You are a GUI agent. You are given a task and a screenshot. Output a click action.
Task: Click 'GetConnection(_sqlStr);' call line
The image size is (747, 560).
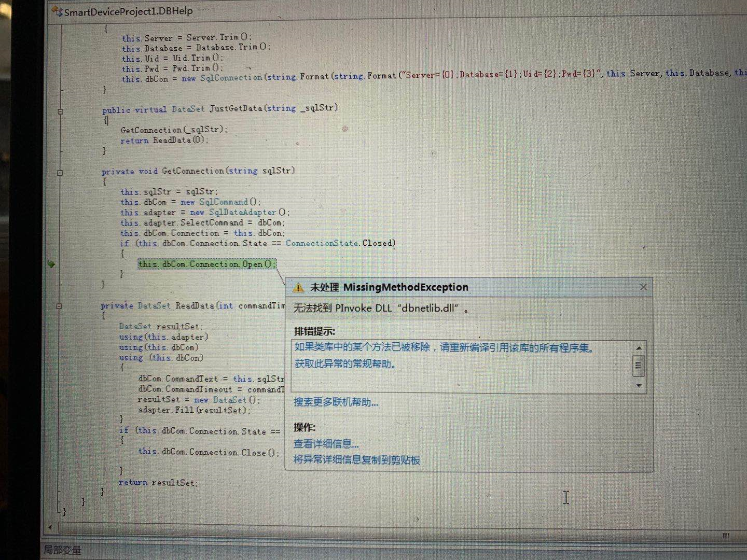point(174,130)
